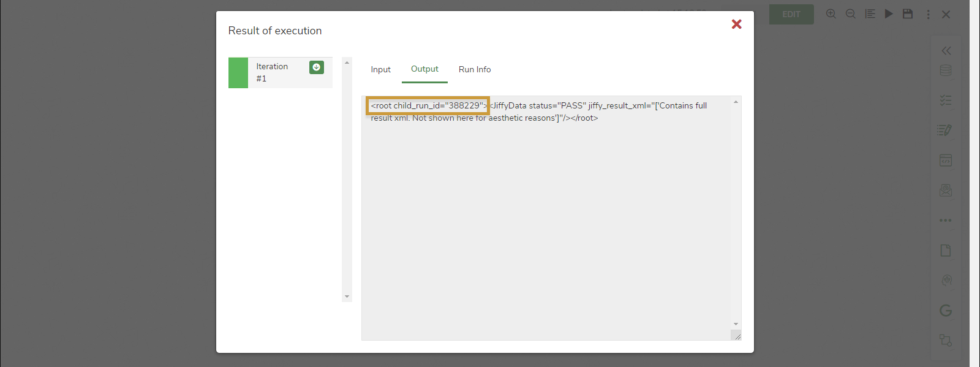Switch to the Input tab

[x=380, y=70]
